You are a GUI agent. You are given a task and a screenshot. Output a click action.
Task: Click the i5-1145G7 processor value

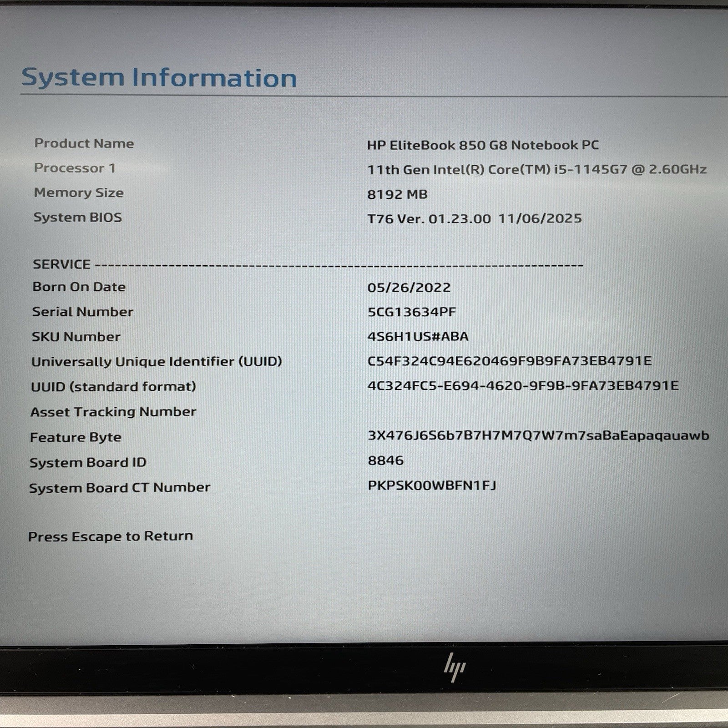tap(537, 170)
